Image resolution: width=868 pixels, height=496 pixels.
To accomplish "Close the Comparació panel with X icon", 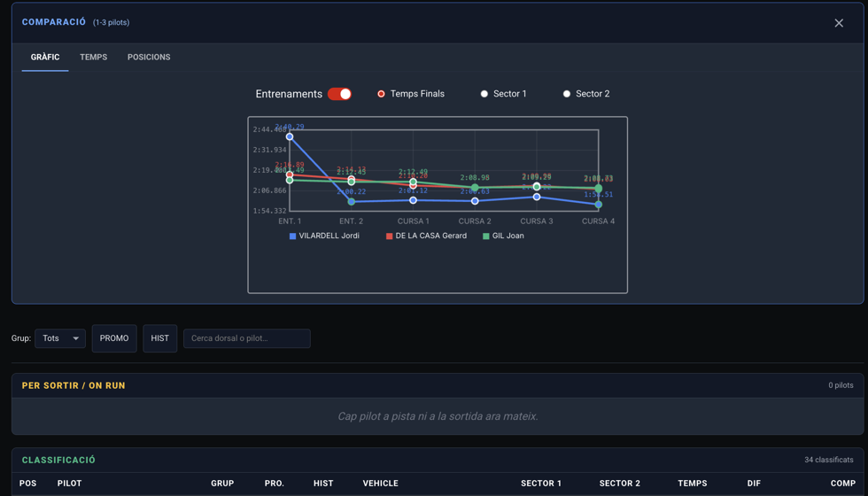I will [839, 23].
